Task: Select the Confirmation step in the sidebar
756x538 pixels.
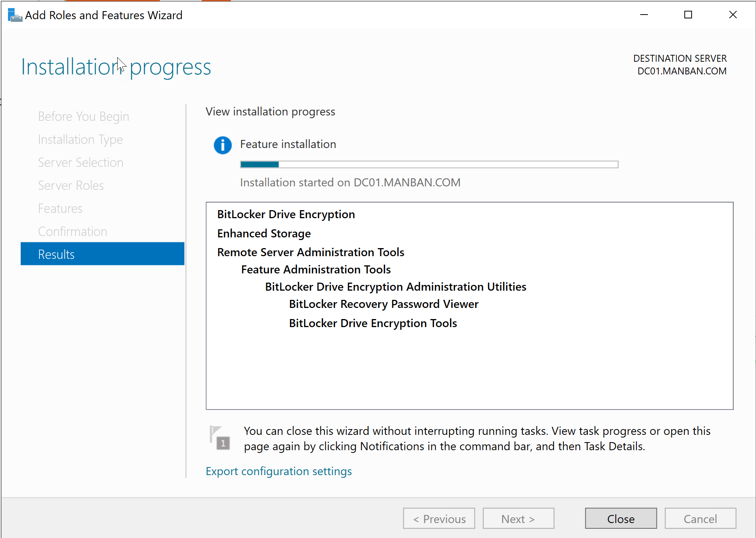Action: click(x=72, y=231)
